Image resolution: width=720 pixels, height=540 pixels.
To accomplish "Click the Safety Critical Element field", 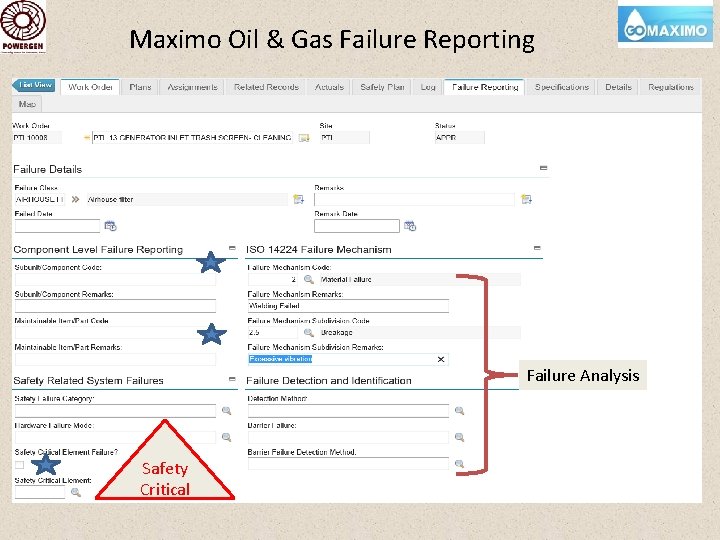I will (x=40, y=492).
